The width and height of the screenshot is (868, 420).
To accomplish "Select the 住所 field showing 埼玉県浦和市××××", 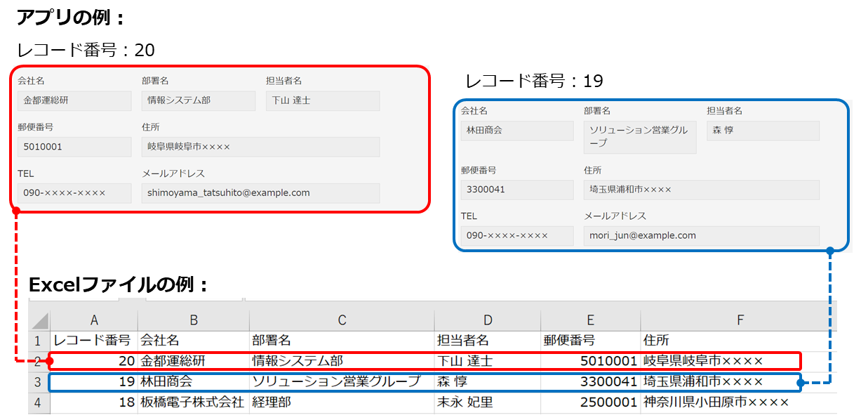I will point(700,189).
